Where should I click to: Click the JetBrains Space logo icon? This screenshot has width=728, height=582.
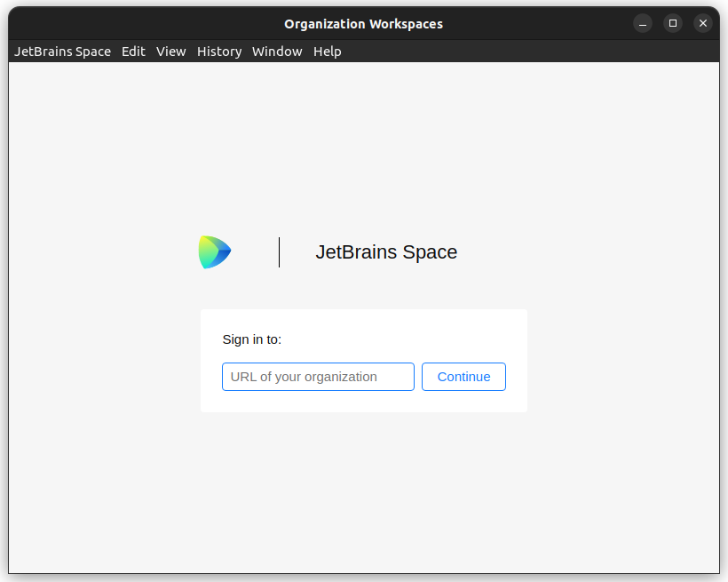click(215, 252)
